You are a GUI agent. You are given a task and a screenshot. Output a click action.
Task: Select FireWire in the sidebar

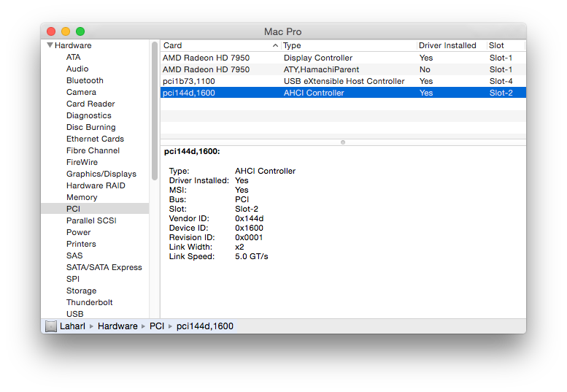82,162
